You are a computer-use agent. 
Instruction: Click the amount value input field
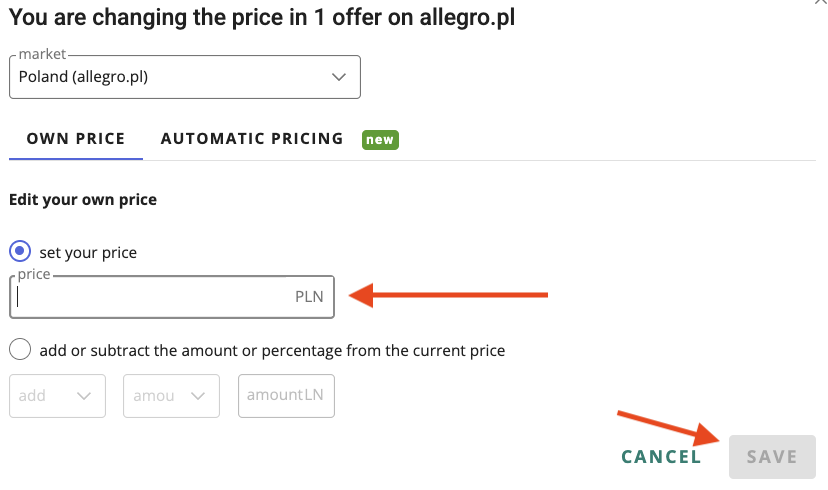point(286,396)
